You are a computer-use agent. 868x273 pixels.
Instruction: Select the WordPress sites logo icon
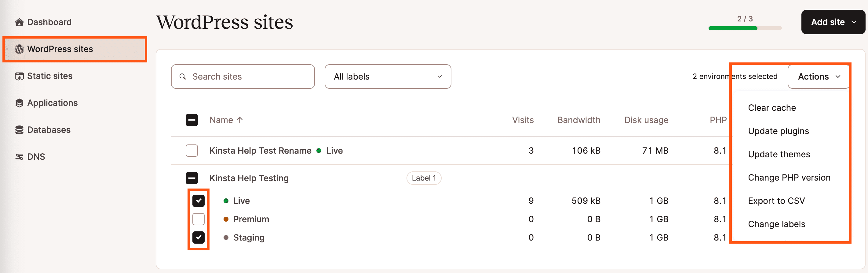pos(19,49)
